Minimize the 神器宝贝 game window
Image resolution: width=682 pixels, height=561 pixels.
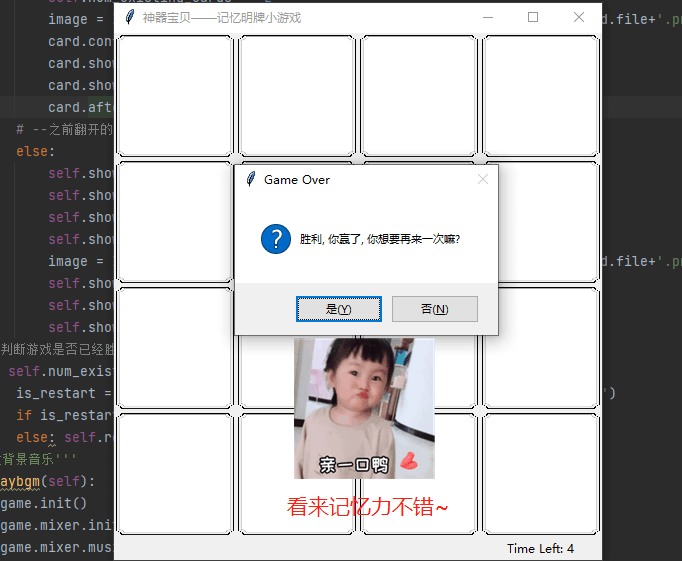[x=487, y=18]
